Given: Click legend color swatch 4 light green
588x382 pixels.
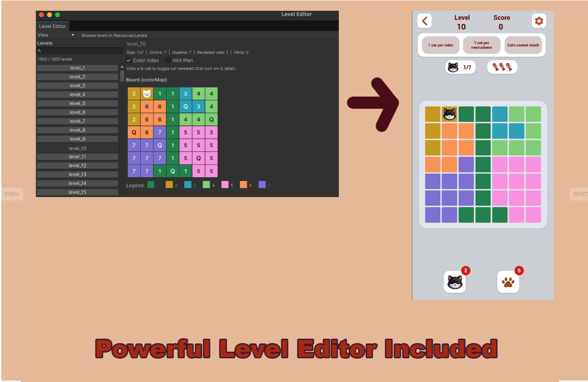Looking at the screenshot, I should coord(206,185).
